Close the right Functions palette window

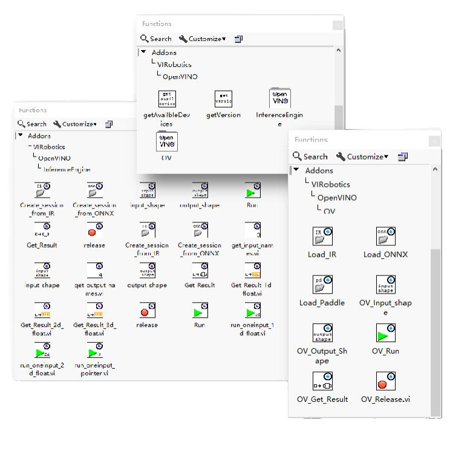coord(434,141)
